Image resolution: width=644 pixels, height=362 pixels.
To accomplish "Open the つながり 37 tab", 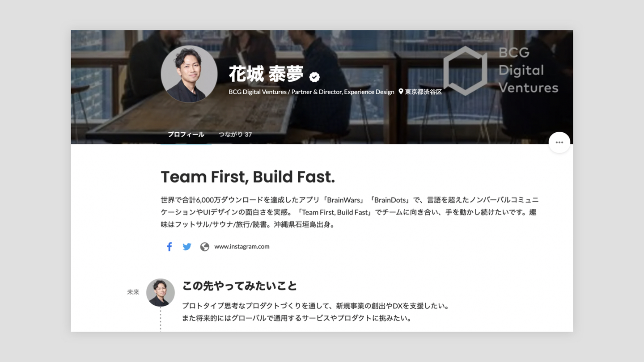I will coord(235,135).
